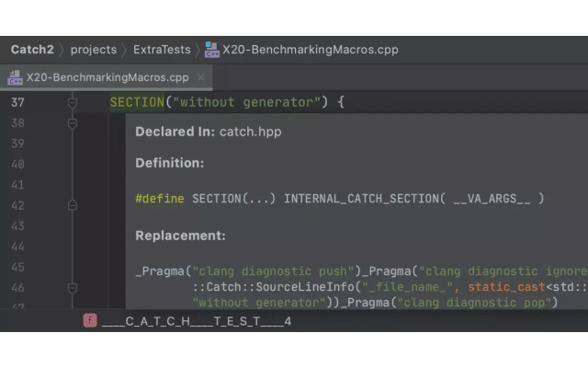Click the "without generator" string on line 37
This screenshot has width=588, height=368.
click(246, 102)
